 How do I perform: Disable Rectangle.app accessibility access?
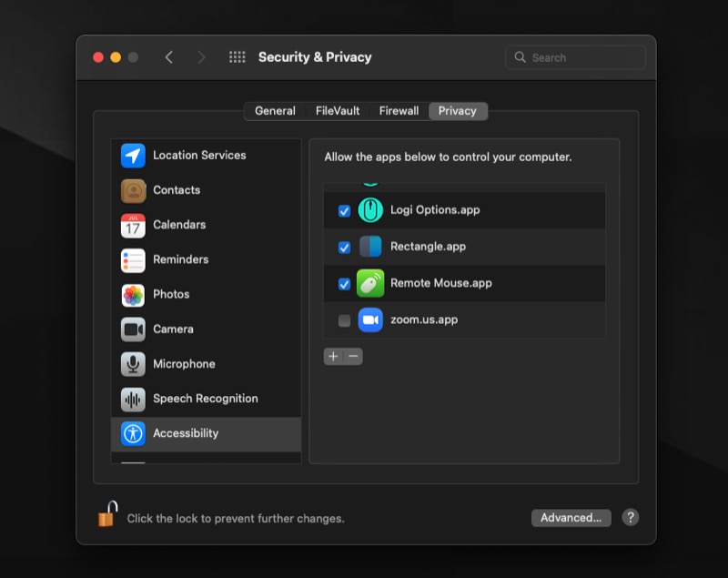344,248
